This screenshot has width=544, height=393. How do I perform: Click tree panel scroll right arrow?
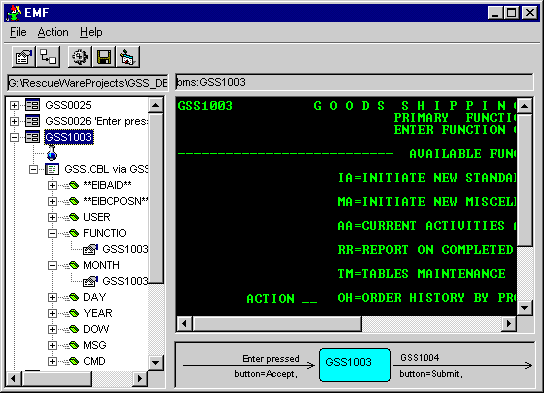(x=140, y=378)
